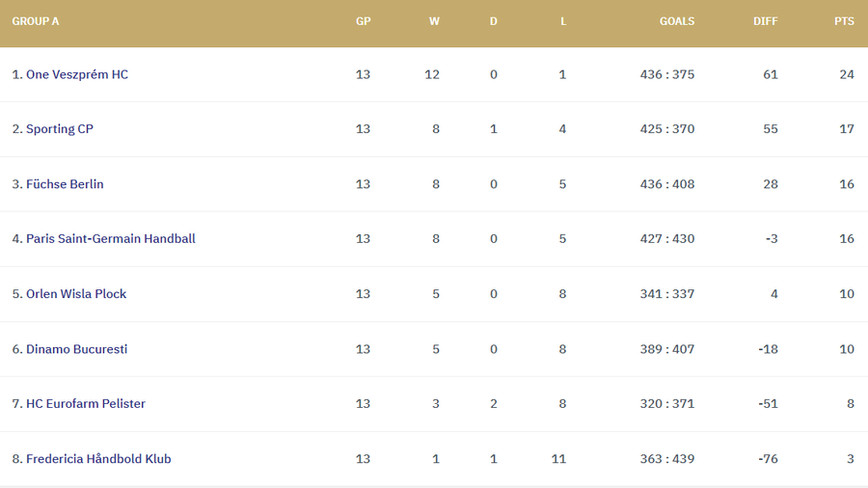The height and width of the screenshot is (488, 868).
Task: Click the GROUP A column header
Action: [36, 21]
